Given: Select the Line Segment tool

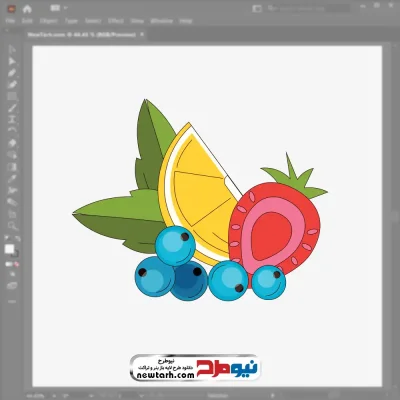Looking at the screenshot, I should [12, 108].
